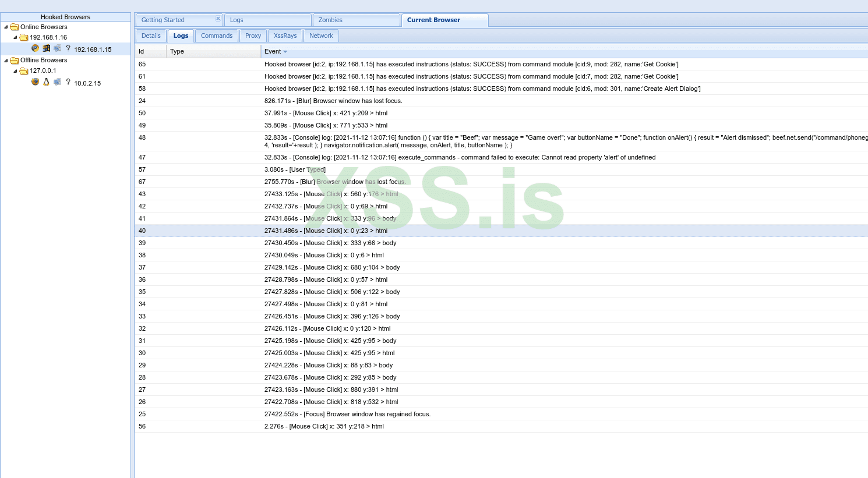Select the Create Alert Dialog log entry
This screenshot has width=868, height=478.
(502, 88)
